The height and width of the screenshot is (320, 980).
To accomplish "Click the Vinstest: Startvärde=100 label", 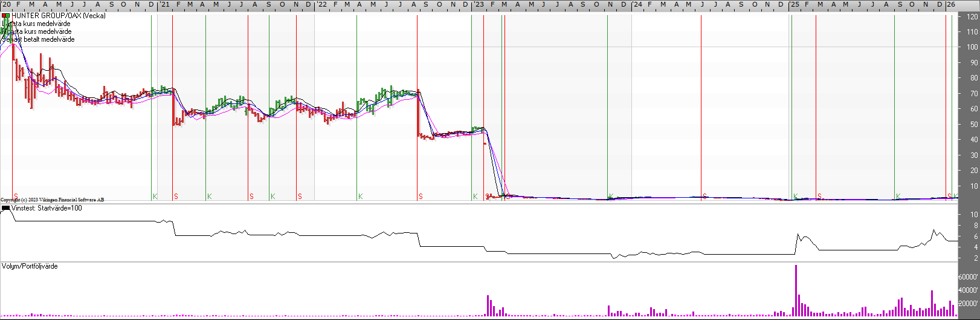I will click(47, 208).
